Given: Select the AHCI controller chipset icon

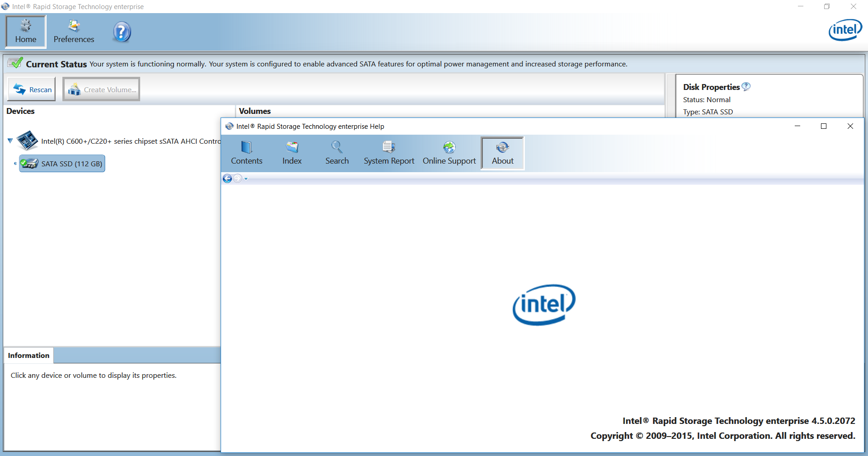Looking at the screenshot, I should [27, 141].
